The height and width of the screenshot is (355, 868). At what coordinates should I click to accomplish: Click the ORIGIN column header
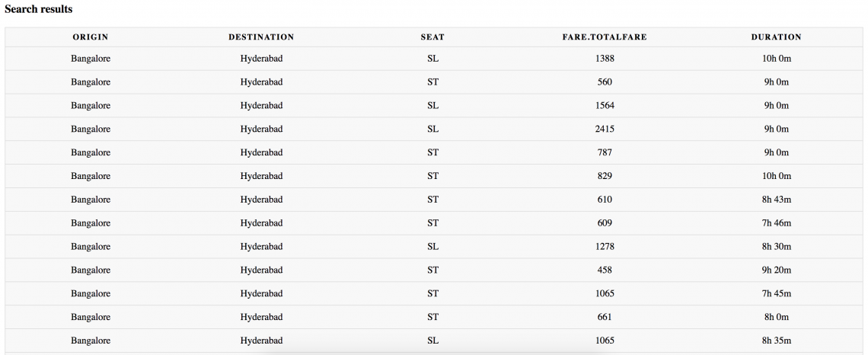pos(91,37)
